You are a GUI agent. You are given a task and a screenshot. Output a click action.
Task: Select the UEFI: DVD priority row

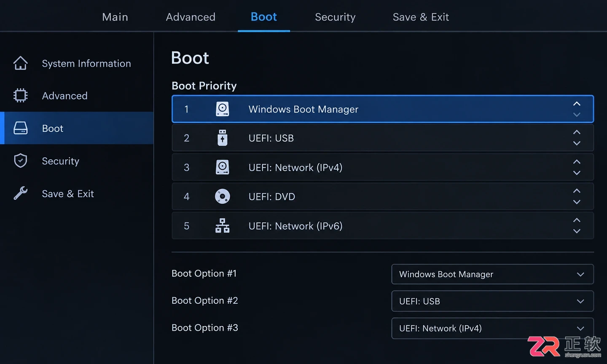(x=383, y=196)
